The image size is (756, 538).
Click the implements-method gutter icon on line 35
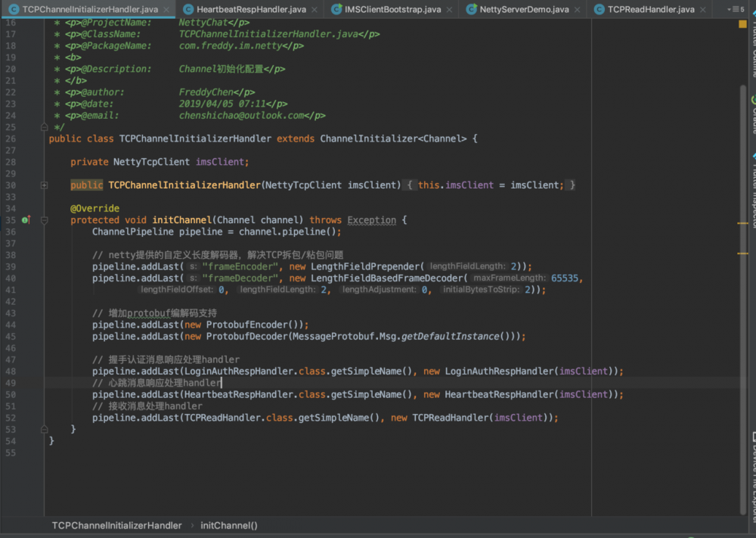[25, 220]
